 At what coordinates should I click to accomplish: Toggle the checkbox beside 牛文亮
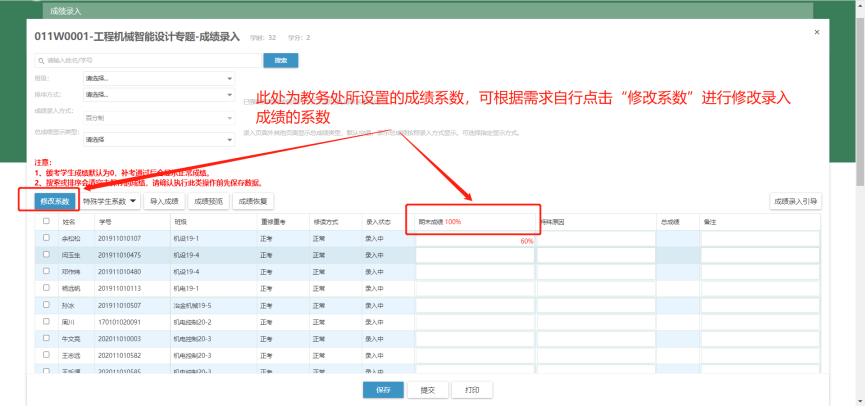tap(47, 338)
